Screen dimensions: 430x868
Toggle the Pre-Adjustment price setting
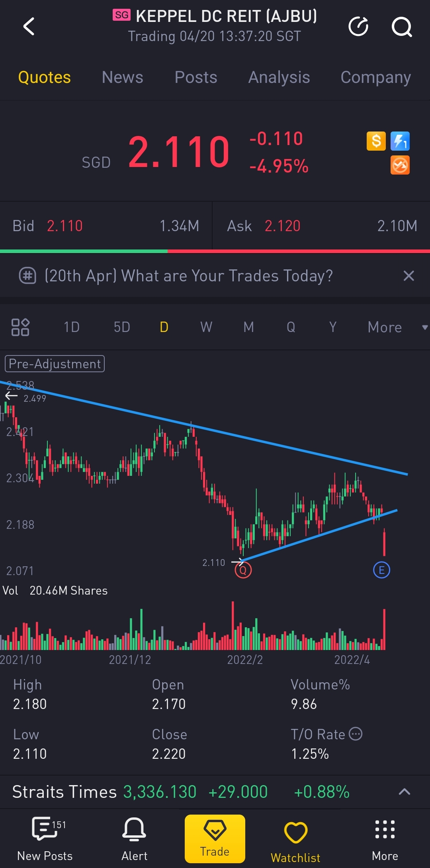[55, 364]
